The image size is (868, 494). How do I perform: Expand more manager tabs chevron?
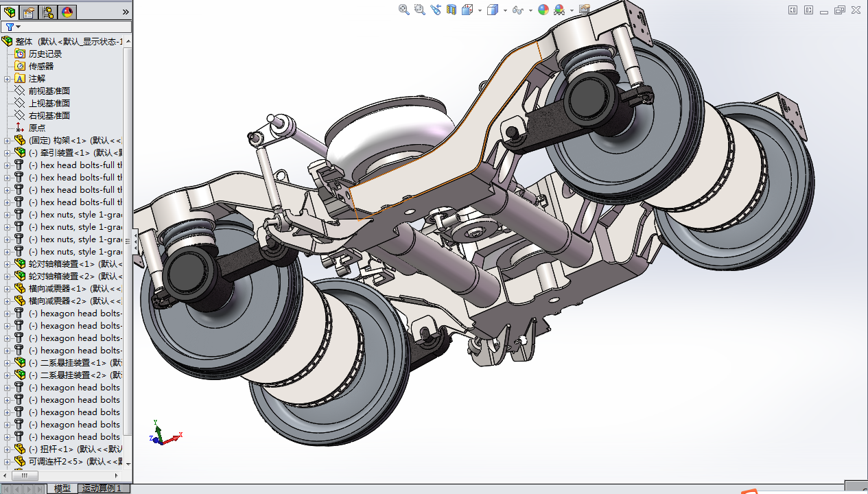click(x=126, y=12)
